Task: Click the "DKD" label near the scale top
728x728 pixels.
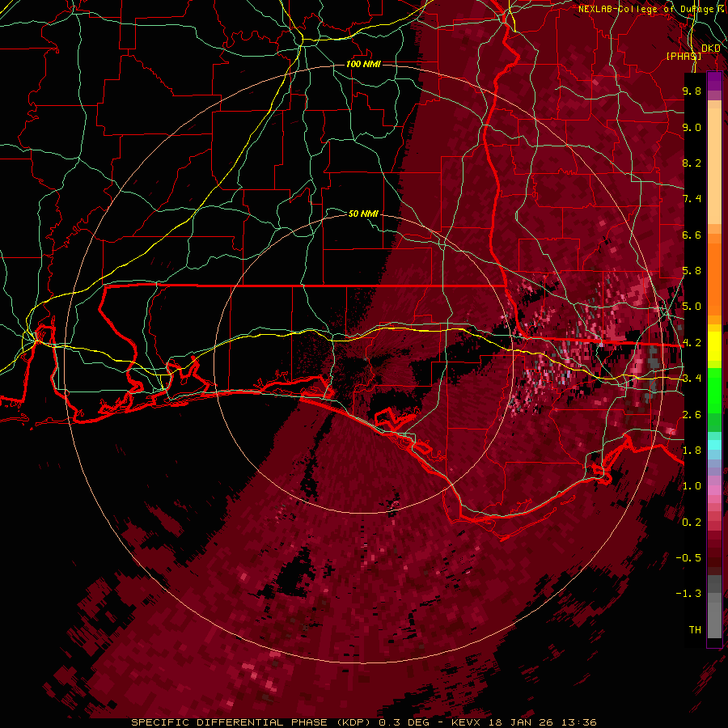Action: (710, 48)
